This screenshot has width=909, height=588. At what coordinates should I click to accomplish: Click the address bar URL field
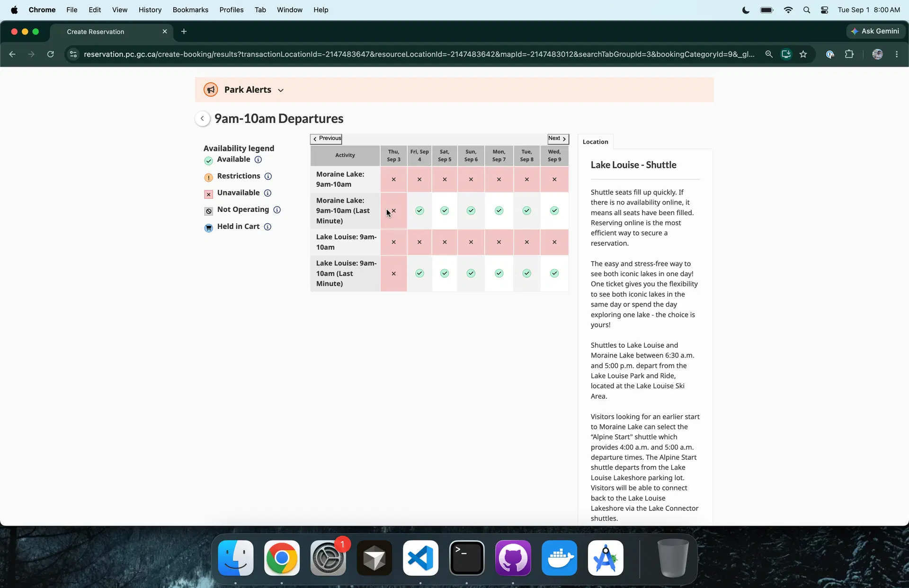[x=419, y=54]
